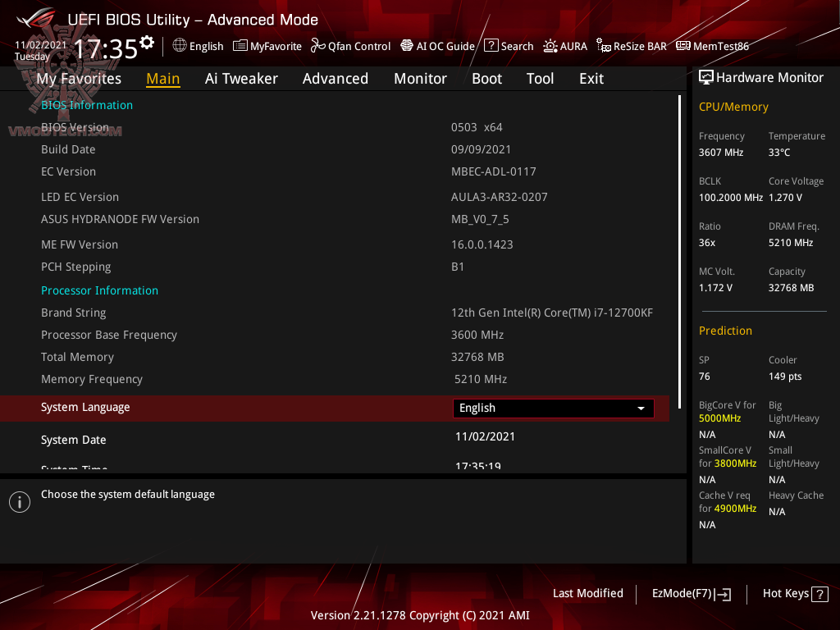Switch to EzMode(F7)

point(691,594)
